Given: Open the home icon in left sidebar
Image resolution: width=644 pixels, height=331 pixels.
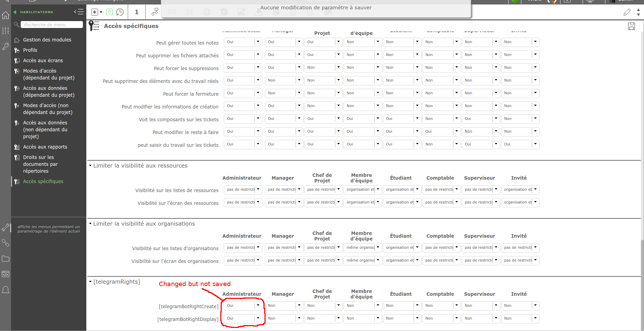Looking at the screenshot, I should tap(6, 15).
